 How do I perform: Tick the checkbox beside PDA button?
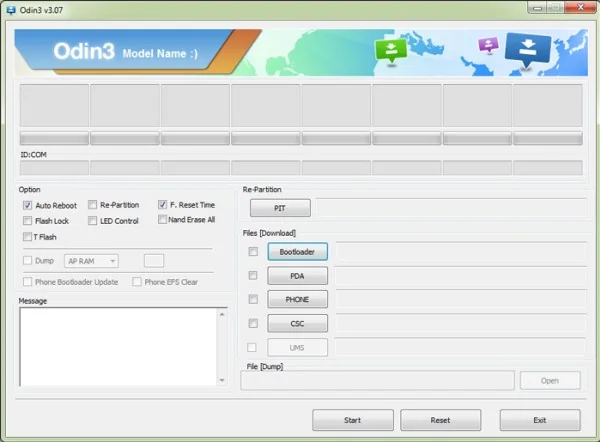click(x=253, y=276)
